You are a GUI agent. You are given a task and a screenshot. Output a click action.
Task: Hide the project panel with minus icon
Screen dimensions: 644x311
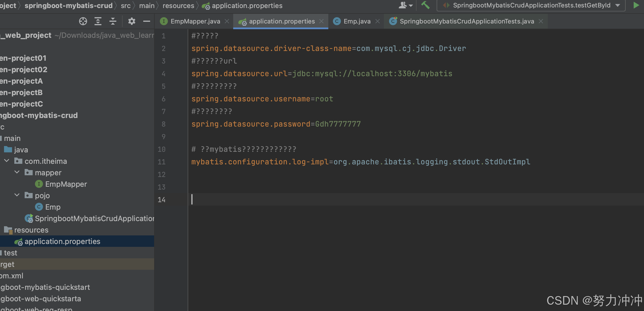(x=147, y=21)
